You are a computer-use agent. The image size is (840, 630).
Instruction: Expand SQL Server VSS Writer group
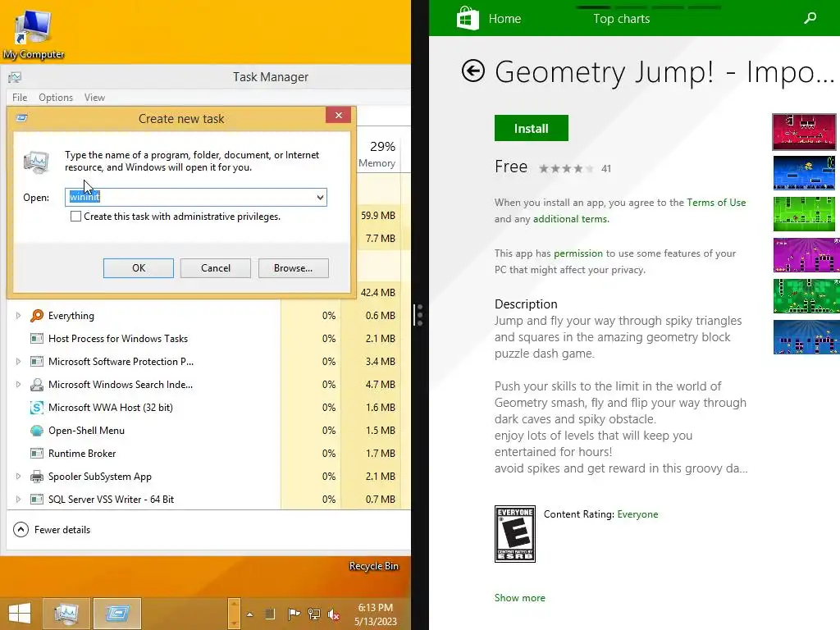18,500
